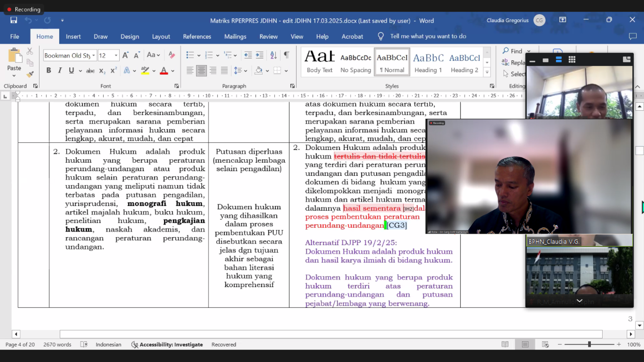Center align the paragraph
The height and width of the screenshot is (362, 644).
click(x=201, y=70)
